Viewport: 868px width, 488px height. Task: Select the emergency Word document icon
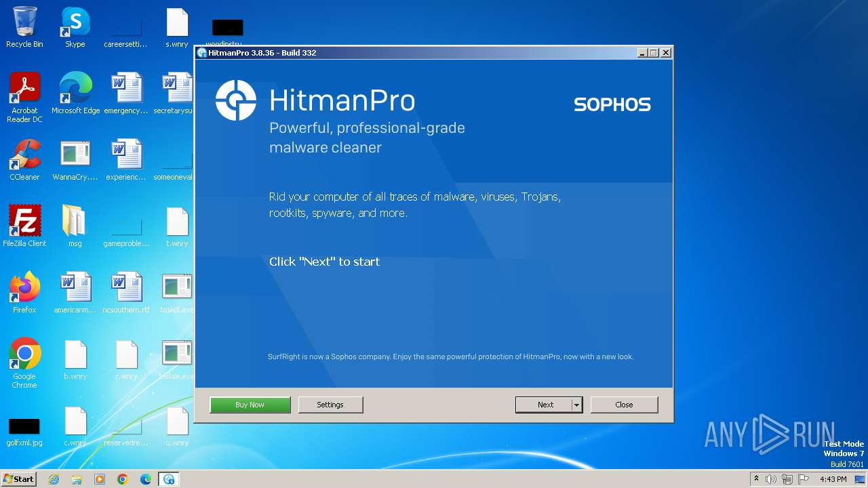tap(126, 94)
